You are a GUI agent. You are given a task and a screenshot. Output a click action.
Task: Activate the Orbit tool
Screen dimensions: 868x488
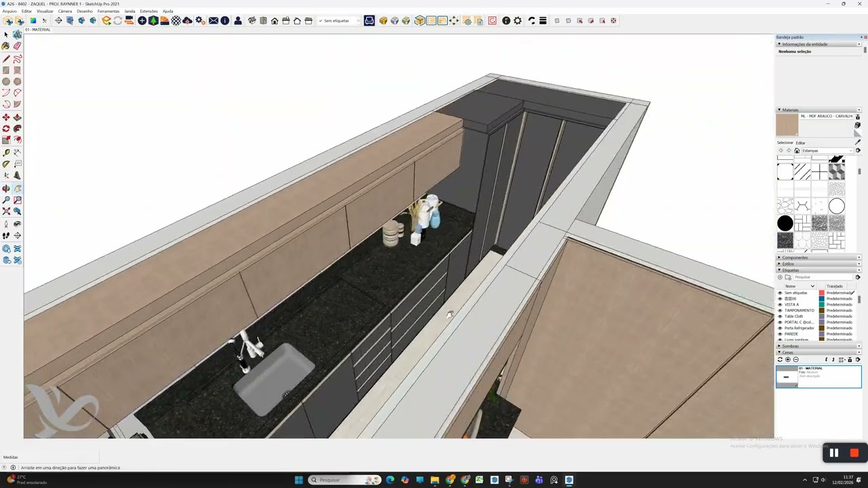tap(6, 188)
